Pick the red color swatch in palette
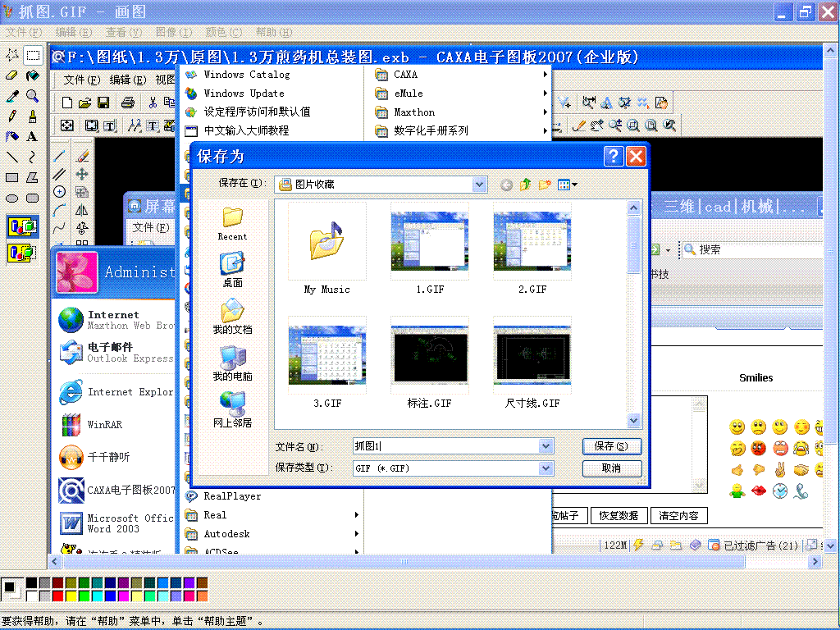840x630 pixels. (57, 596)
